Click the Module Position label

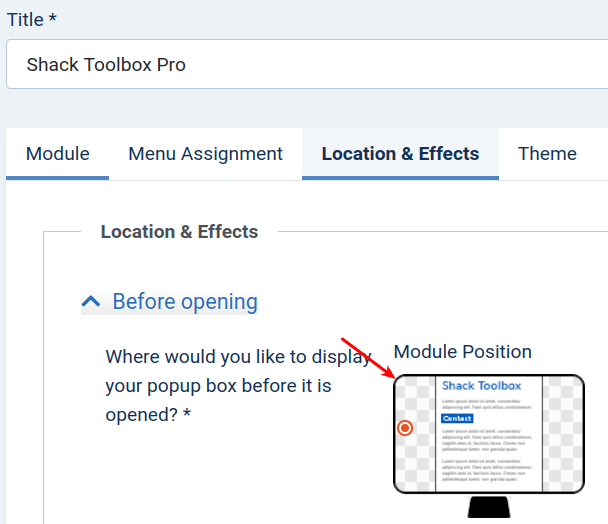pyautogui.click(x=462, y=352)
